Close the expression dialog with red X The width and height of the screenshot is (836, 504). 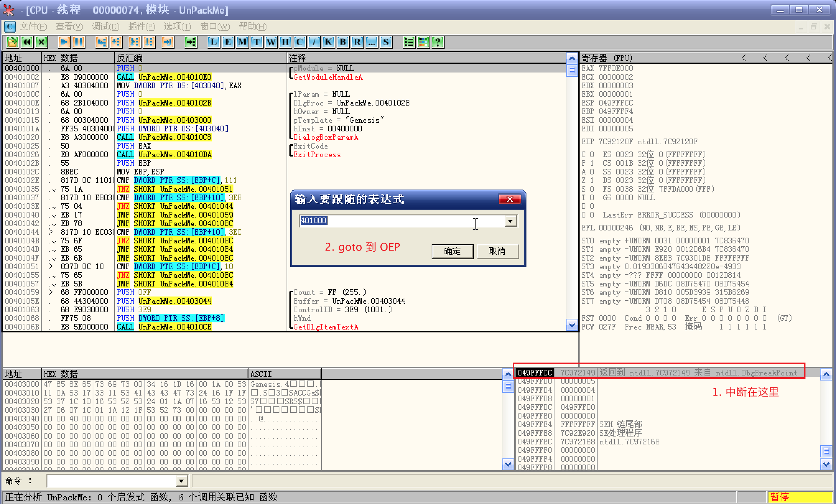[x=510, y=199]
